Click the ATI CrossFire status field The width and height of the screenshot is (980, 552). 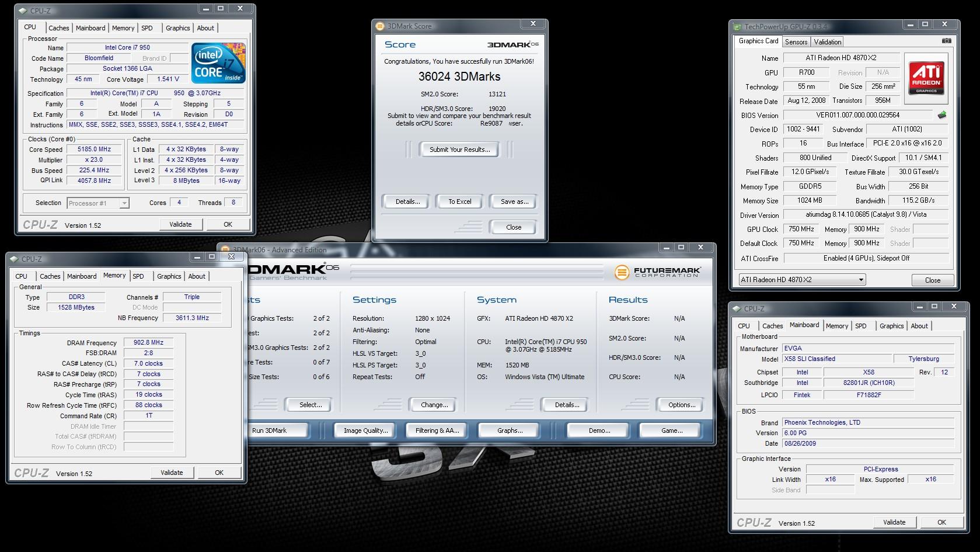[866, 258]
